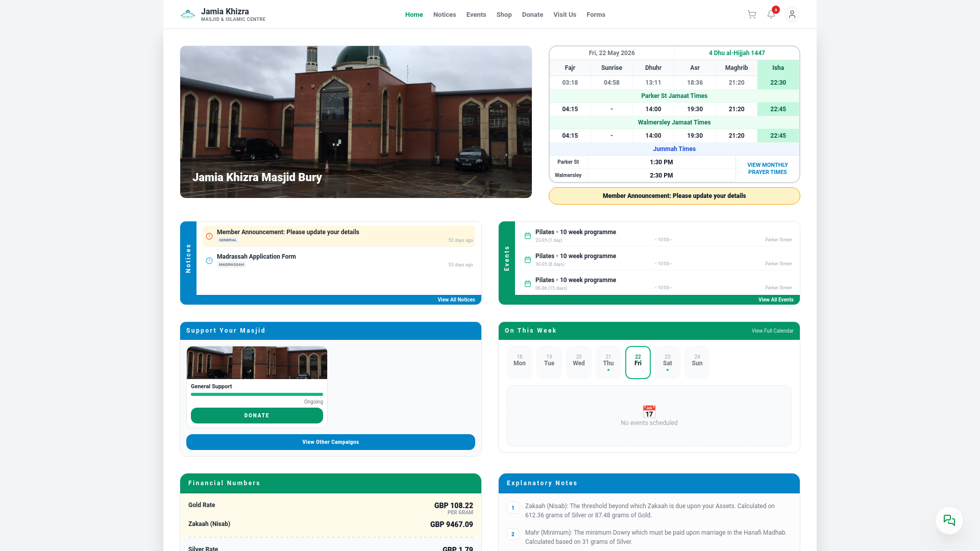Open the Shop menu item
980x551 pixels.
(504, 15)
